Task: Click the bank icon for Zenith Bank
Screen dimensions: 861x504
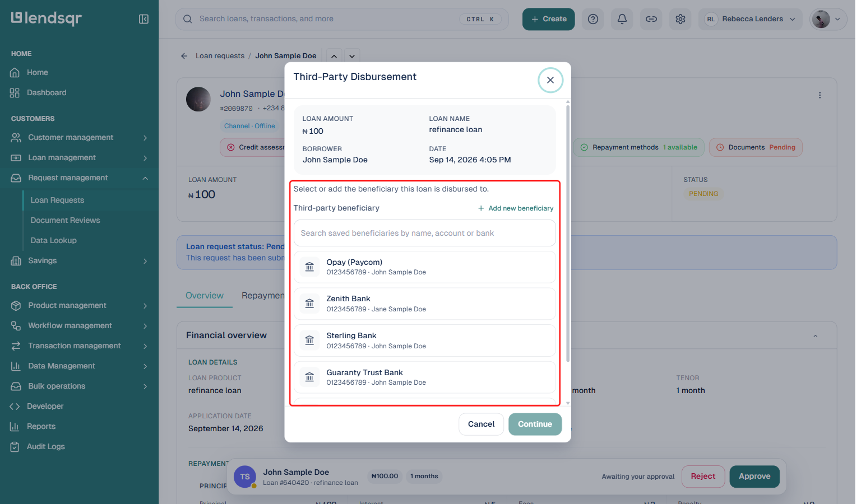Action: point(309,304)
